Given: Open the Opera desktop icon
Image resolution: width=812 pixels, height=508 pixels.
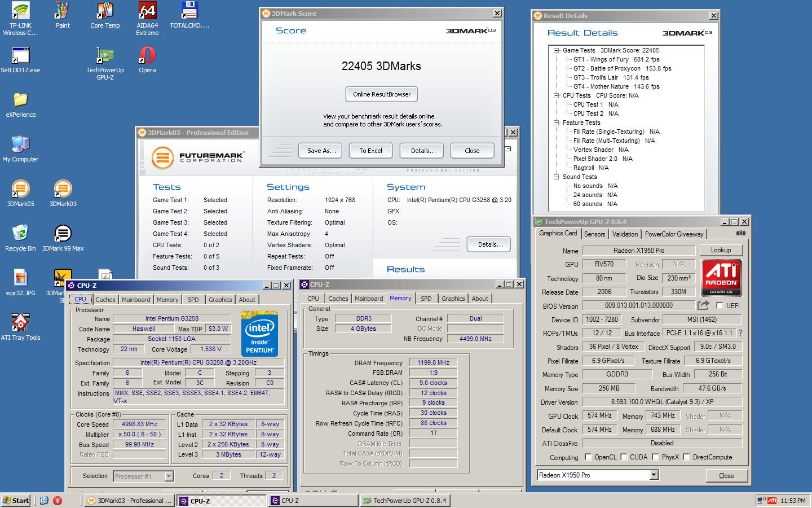Looking at the screenshot, I should coord(147,60).
